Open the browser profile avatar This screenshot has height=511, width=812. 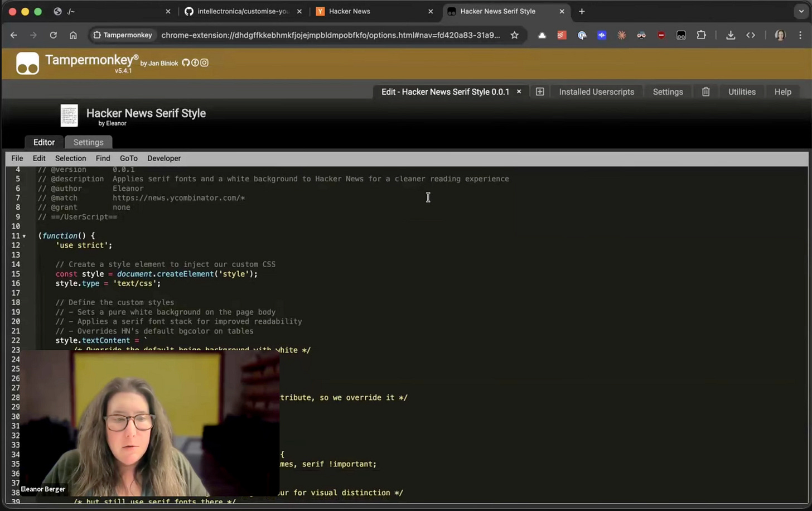click(780, 35)
